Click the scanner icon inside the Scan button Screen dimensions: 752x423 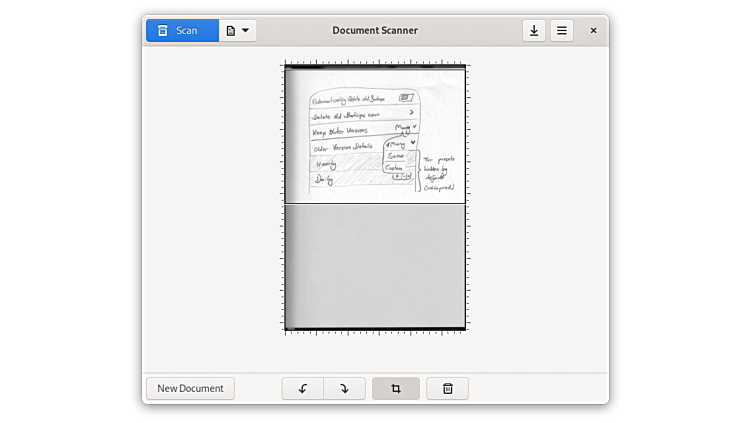tap(162, 30)
